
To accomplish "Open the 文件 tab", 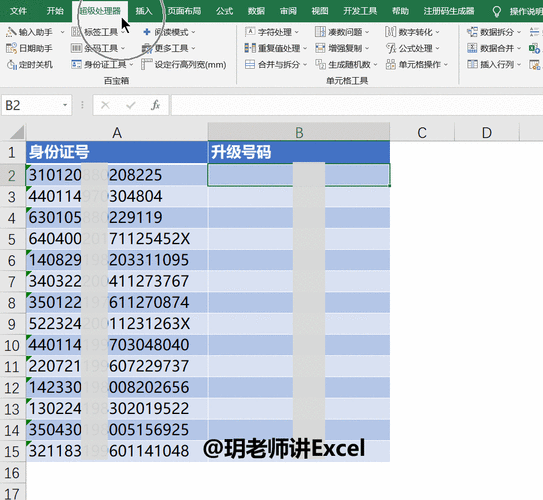I will 18,11.
